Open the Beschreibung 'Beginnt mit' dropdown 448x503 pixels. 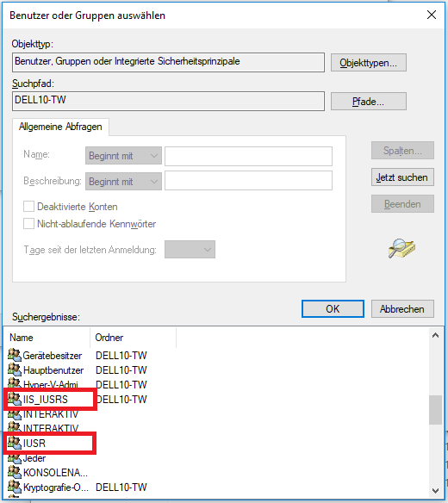coord(123,181)
